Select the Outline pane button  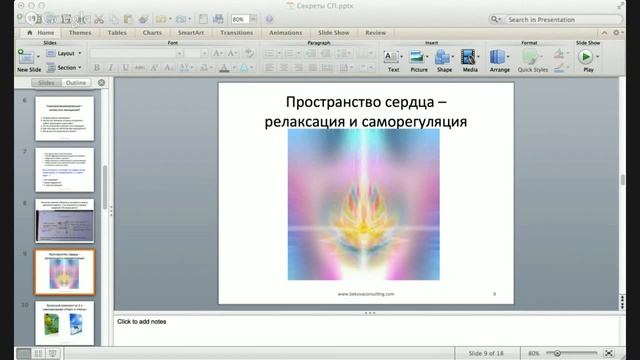[76, 83]
